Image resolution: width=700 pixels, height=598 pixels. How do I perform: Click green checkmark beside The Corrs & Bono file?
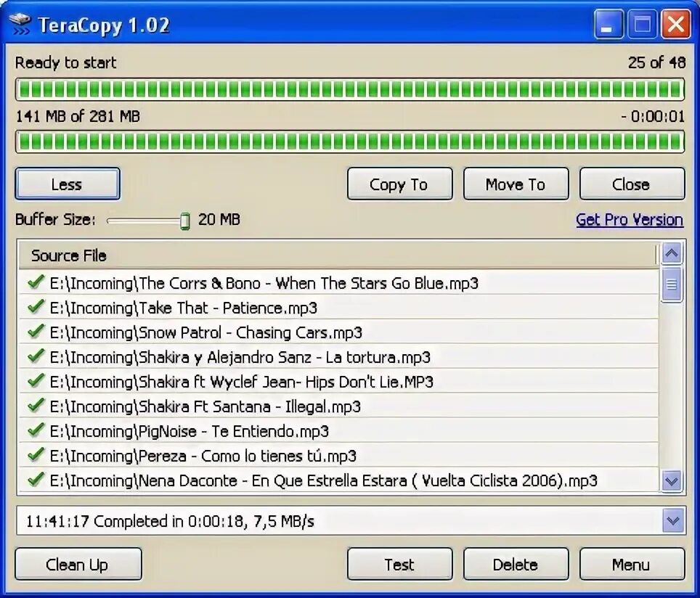tap(36, 282)
